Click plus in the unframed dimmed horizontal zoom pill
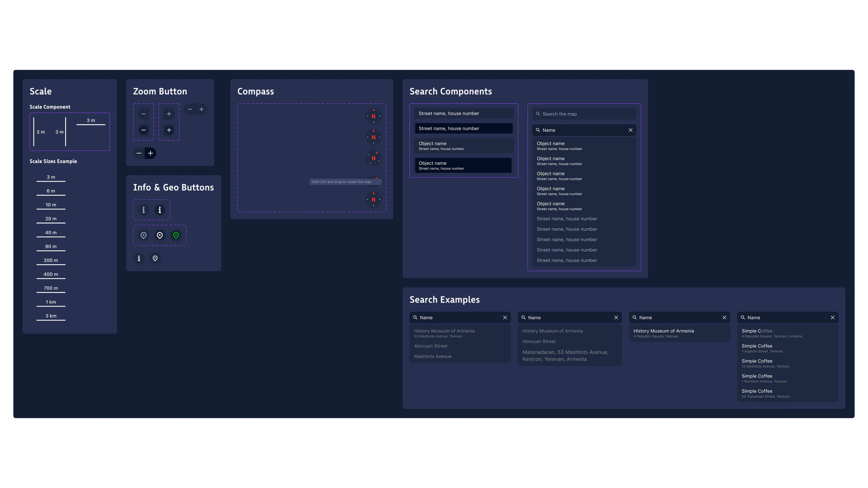Image resolution: width=868 pixels, height=488 pixels. pos(201,109)
